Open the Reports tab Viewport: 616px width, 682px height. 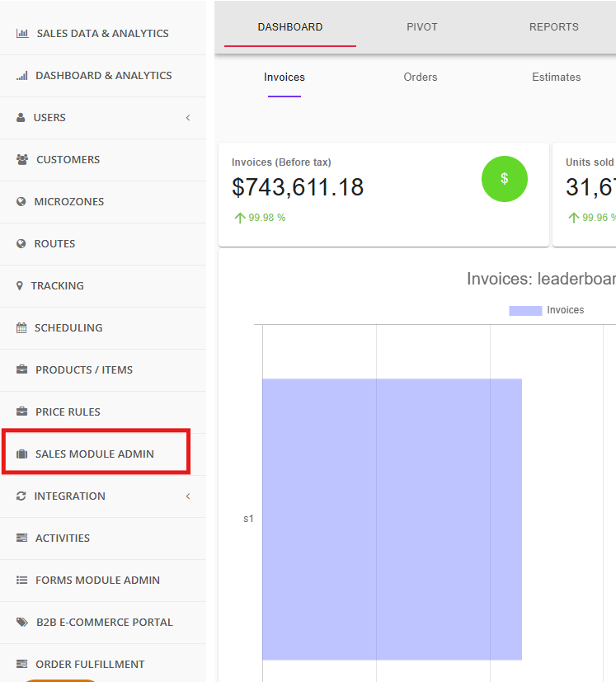[554, 27]
